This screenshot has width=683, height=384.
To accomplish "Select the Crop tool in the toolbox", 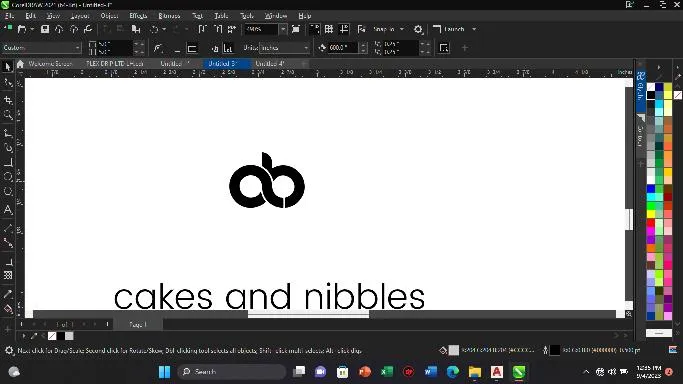I will click(x=8, y=100).
